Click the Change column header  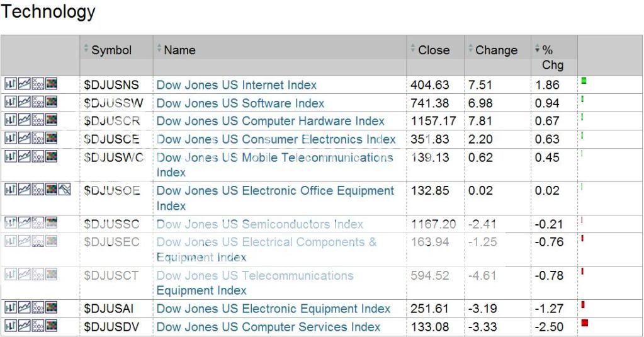pos(496,50)
